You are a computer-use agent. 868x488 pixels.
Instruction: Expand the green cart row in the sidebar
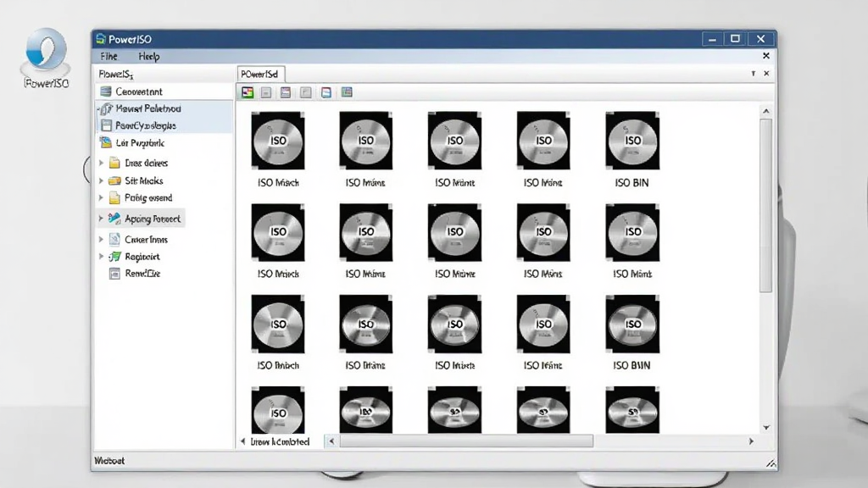tap(102, 256)
